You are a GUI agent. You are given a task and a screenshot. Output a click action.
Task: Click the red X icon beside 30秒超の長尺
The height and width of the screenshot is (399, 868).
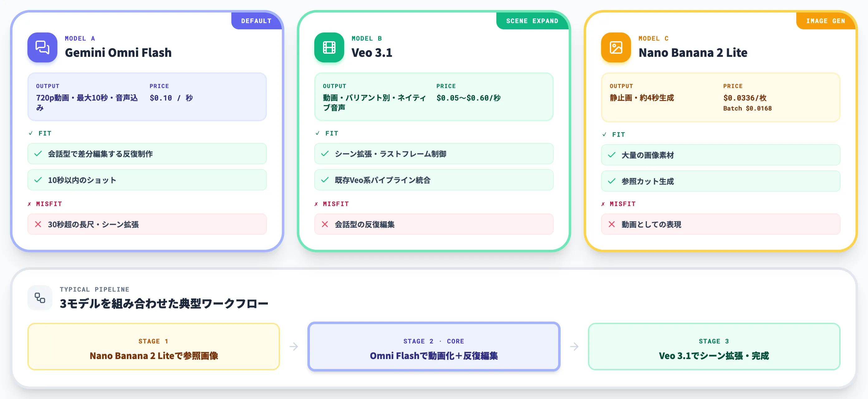coord(38,224)
